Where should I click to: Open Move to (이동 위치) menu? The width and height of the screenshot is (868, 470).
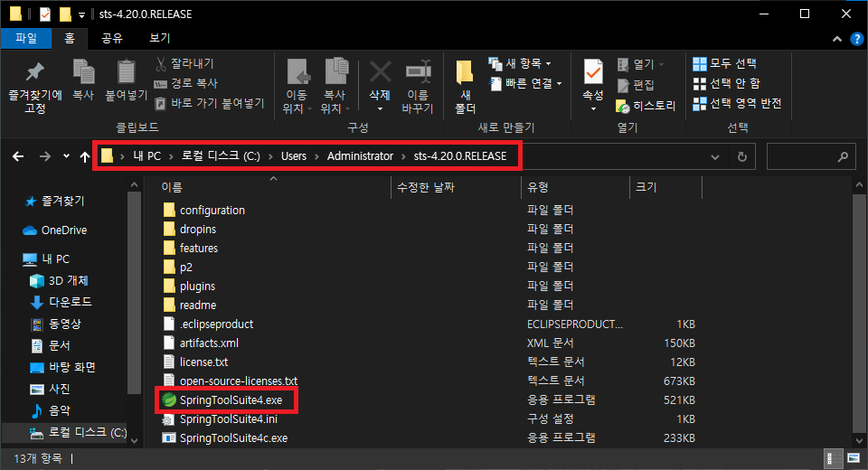[297, 87]
